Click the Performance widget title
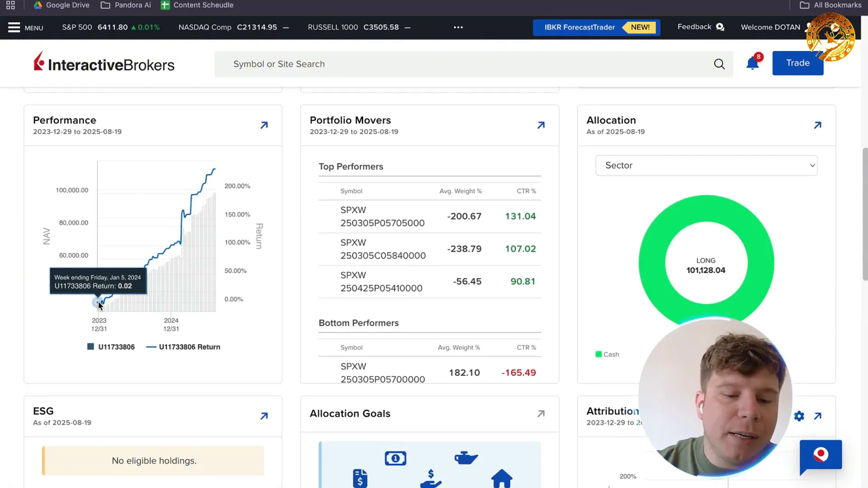 click(65, 120)
